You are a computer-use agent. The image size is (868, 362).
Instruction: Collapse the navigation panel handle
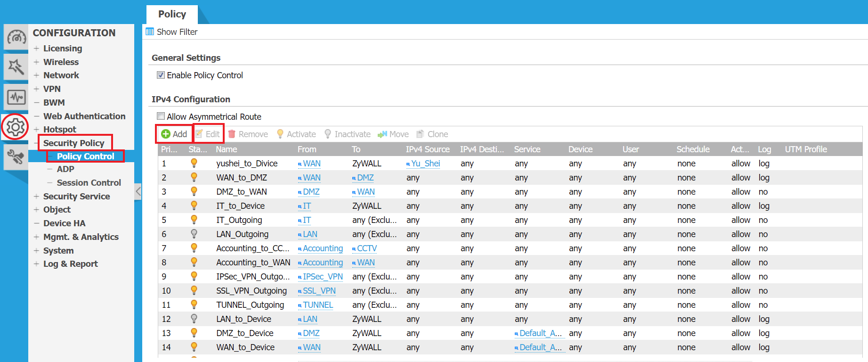138,191
